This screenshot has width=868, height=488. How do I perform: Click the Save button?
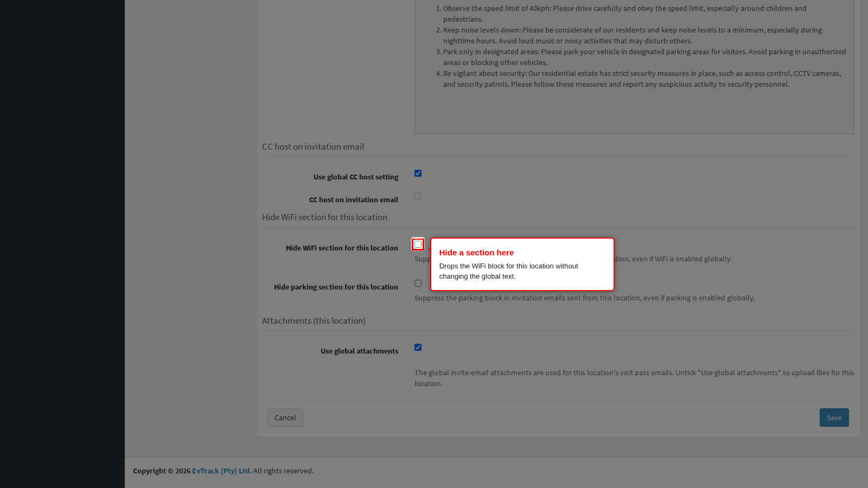[834, 418]
